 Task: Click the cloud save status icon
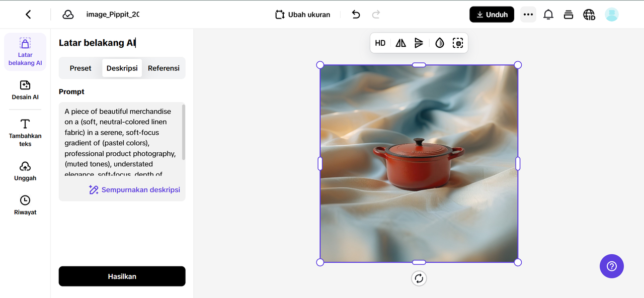68,15
